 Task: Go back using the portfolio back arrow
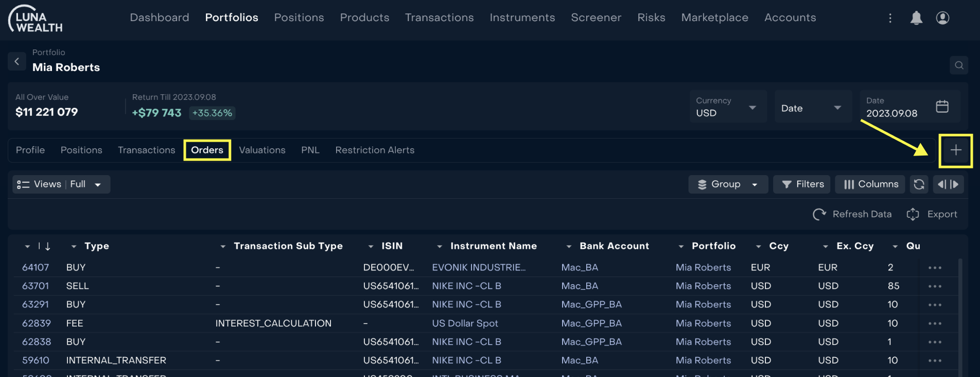[17, 61]
